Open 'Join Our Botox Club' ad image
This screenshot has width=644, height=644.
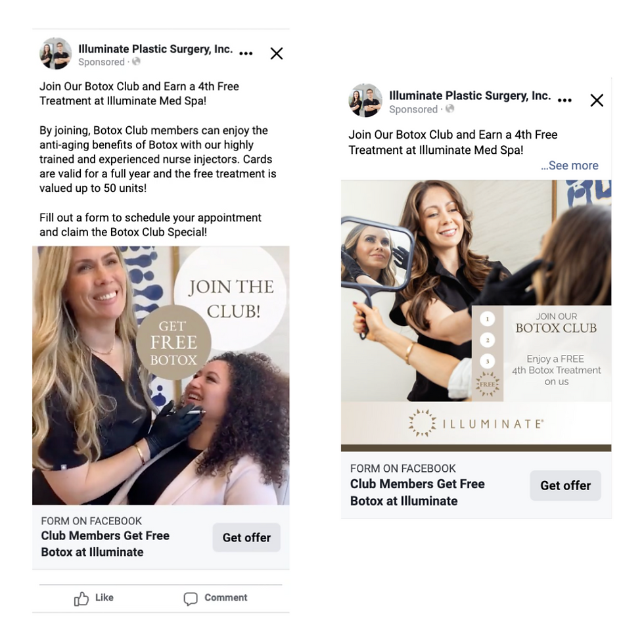tap(476, 315)
